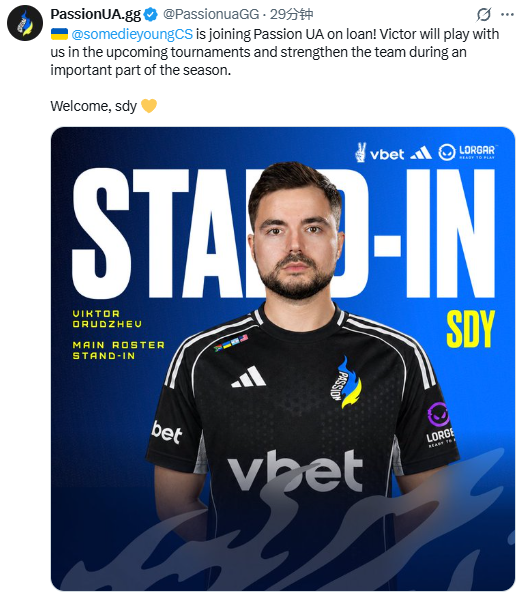This screenshot has height=598, width=520.
Task: Click the yellow SDY nickname text
Action: pos(470,329)
